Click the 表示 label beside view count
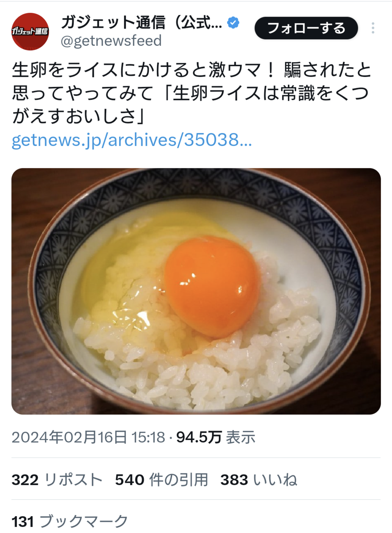Viewport: 392px width, 533px height. click(x=241, y=437)
